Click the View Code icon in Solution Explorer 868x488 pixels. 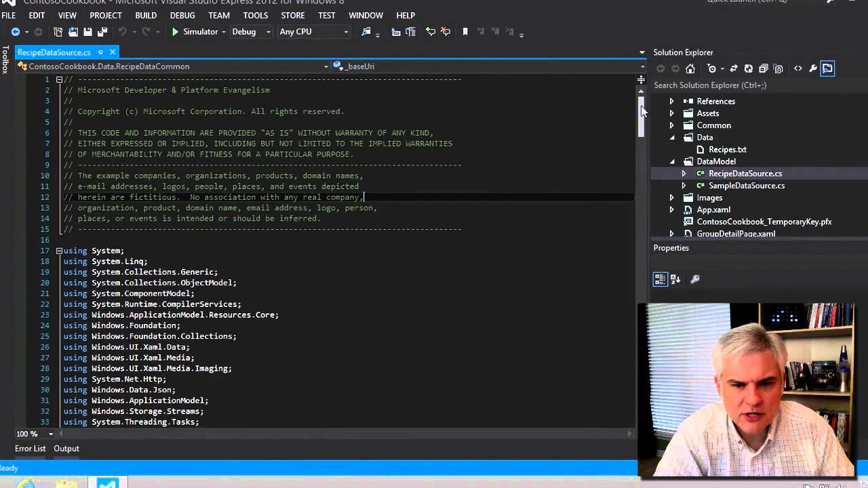[798, 68]
